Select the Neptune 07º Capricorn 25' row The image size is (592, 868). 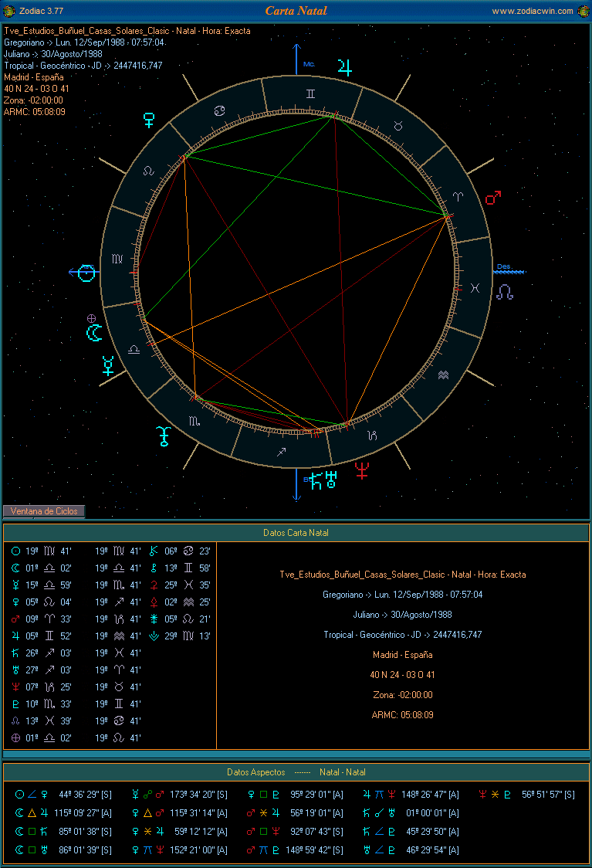pos(42,687)
